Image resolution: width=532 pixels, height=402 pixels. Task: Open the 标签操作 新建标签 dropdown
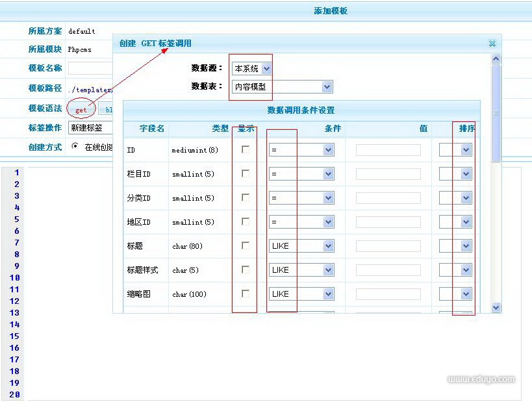90,128
